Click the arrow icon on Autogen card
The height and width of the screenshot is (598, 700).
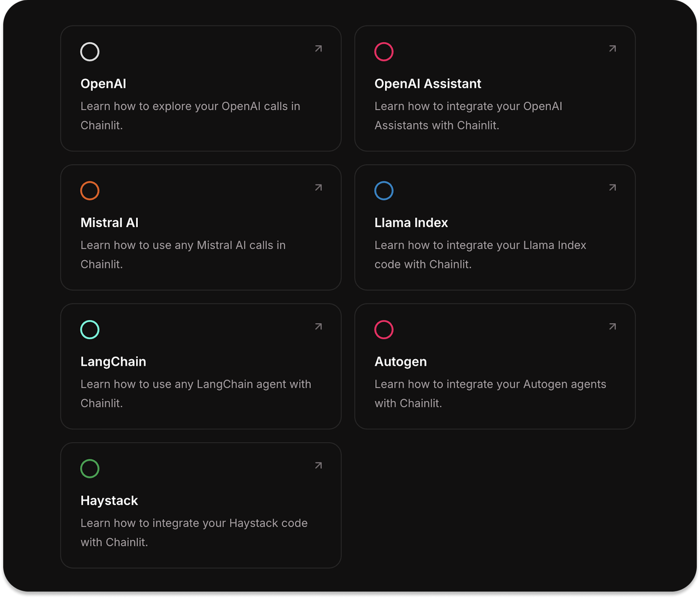612,327
